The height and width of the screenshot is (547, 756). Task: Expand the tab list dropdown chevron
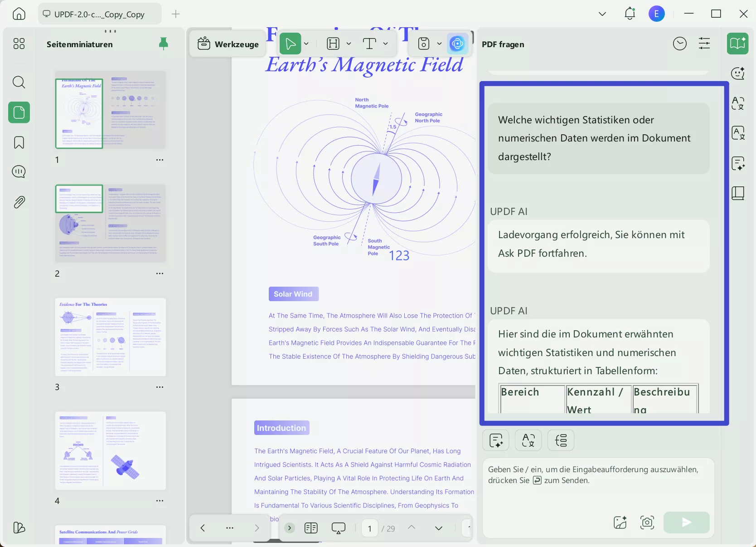point(602,14)
